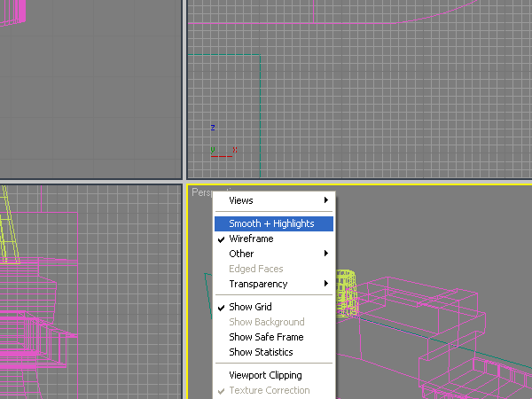Select Smooth + Highlights shading mode
Viewport: 532px width, 399px height.
coord(274,224)
